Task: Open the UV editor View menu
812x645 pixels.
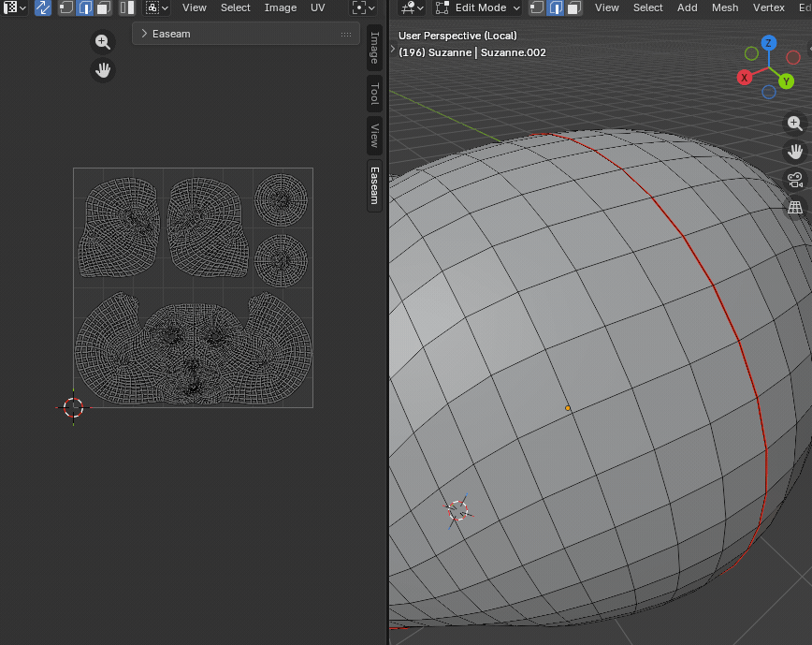Action: (x=195, y=7)
